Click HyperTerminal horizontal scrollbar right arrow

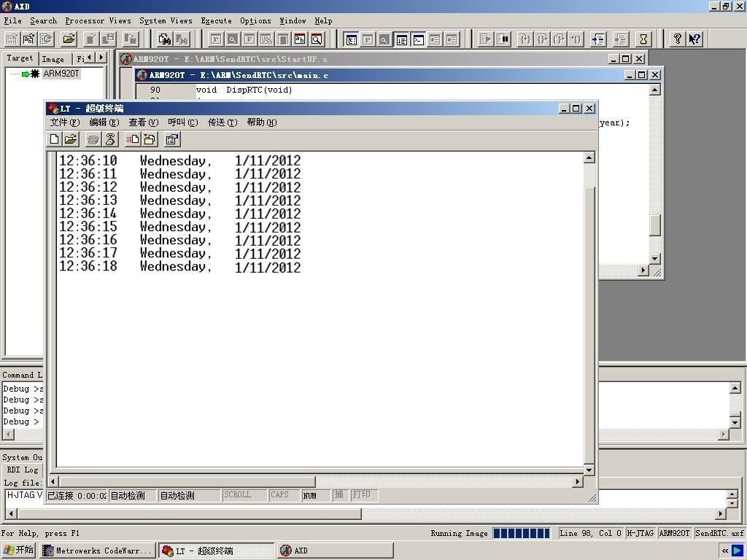[x=578, y=481]
